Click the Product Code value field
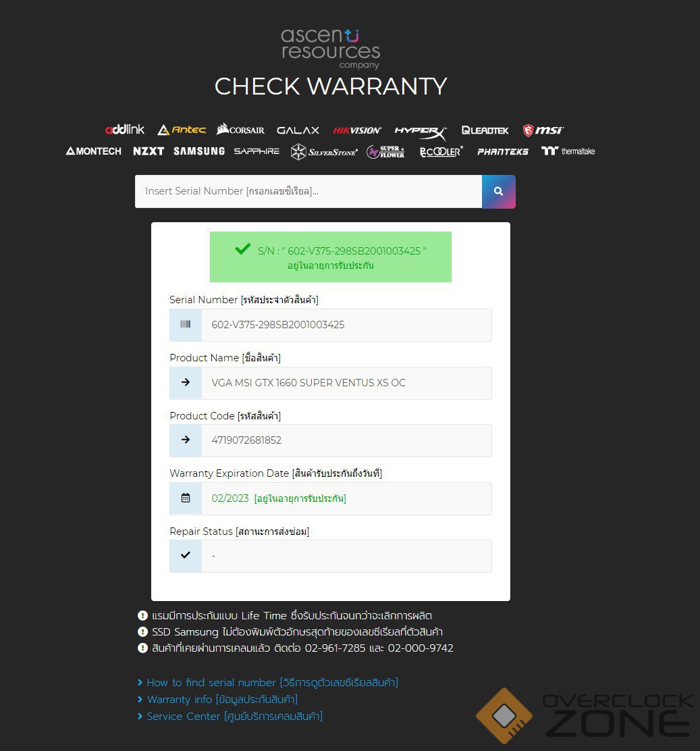This screenshot has width=700, height=751. 347,440
